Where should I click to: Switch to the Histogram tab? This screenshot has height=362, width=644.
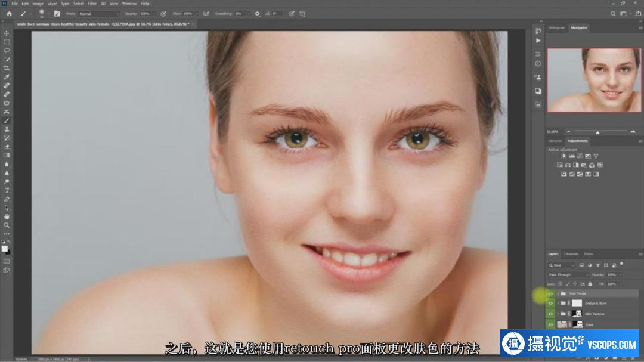[x=556, y=27]
